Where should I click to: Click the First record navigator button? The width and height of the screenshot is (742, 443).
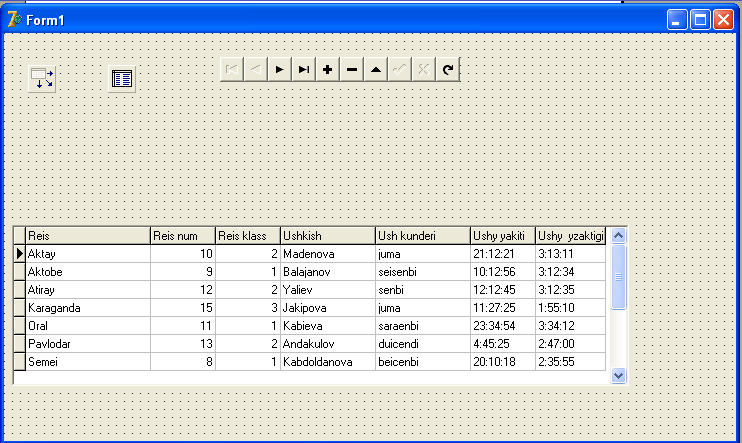pyautogui.click(x=232, y=70)
